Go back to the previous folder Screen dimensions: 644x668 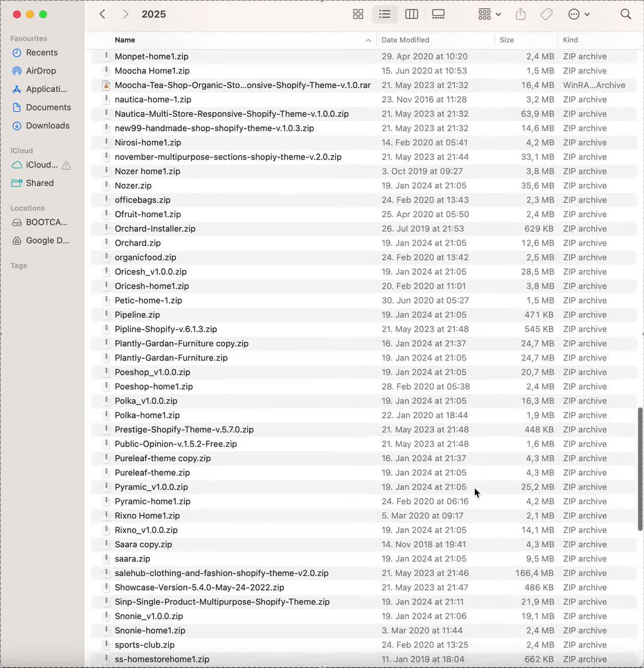(103, 14)
